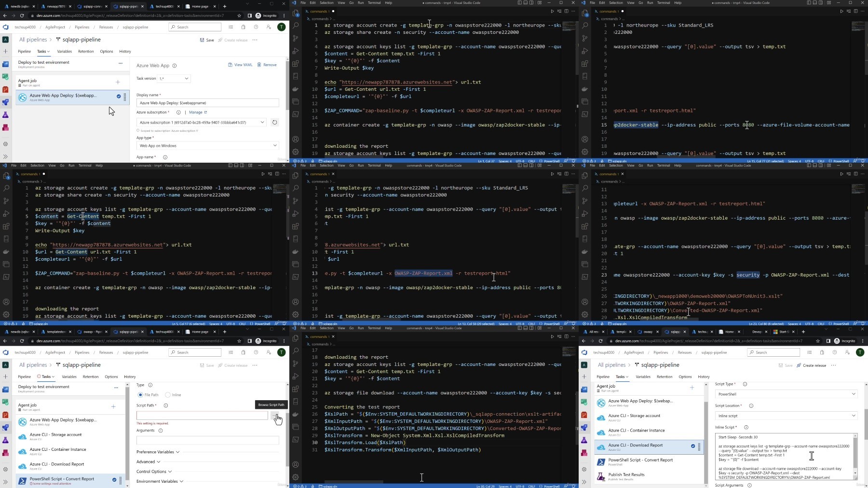Click the Remove task button
Image resolution: width=868 pixels, height=488 pixels.
[x=267, y=65]
